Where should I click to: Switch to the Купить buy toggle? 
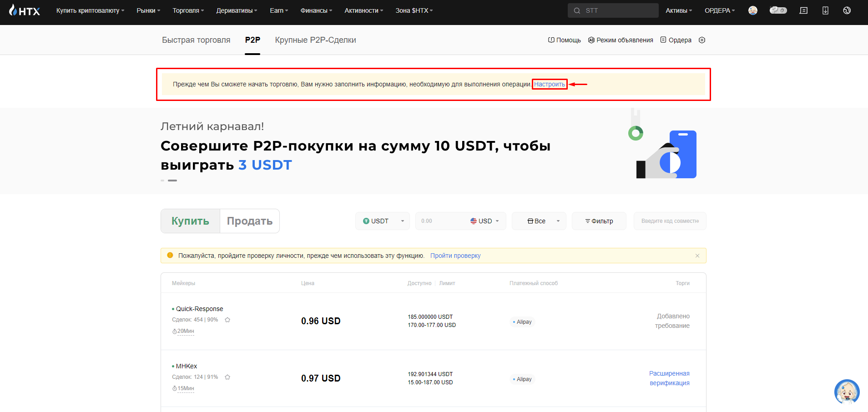(x=191, y=221)
